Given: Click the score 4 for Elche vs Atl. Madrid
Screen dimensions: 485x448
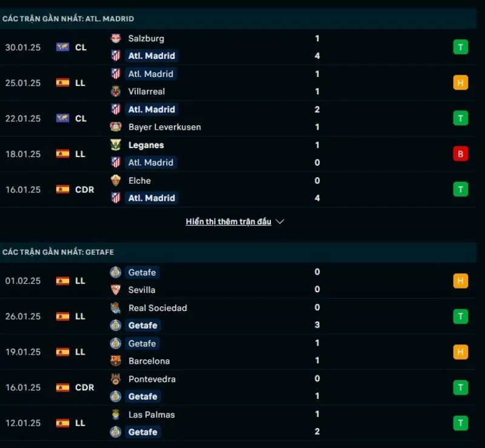Looking at the screenshot, I should coord(317,198).
